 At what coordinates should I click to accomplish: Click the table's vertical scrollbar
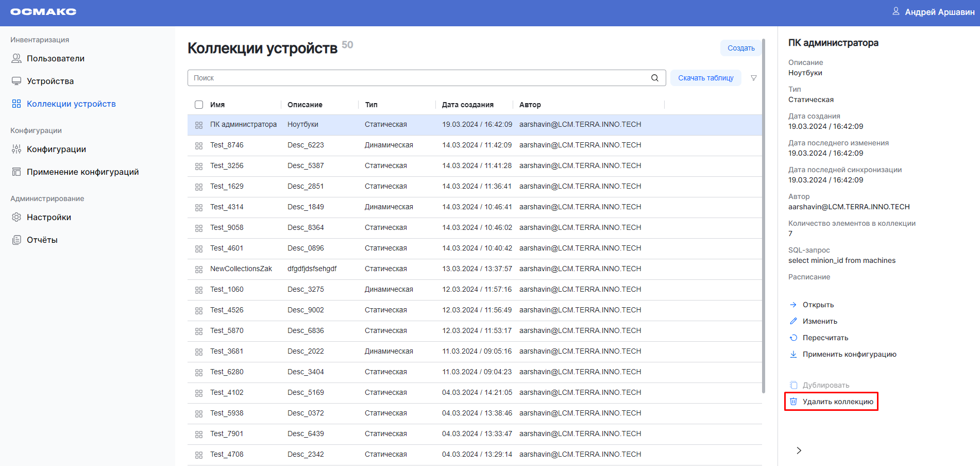click(x=764, y=217)
